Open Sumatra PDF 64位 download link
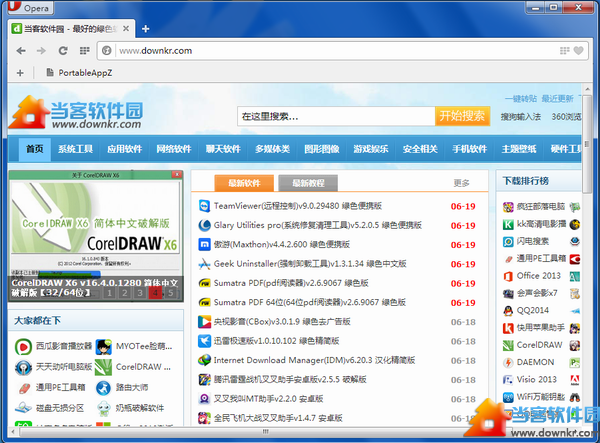Screen dimensions: 600x443 point(310,302)
